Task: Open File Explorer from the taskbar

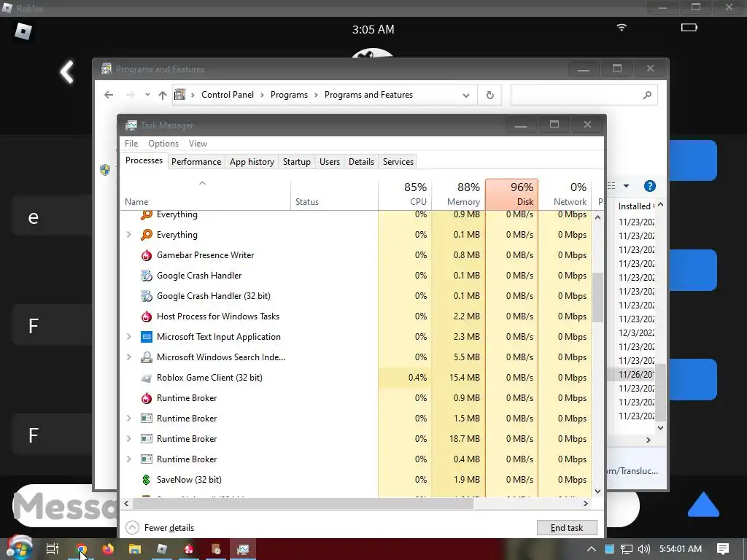Action: [x=135, y=548]
